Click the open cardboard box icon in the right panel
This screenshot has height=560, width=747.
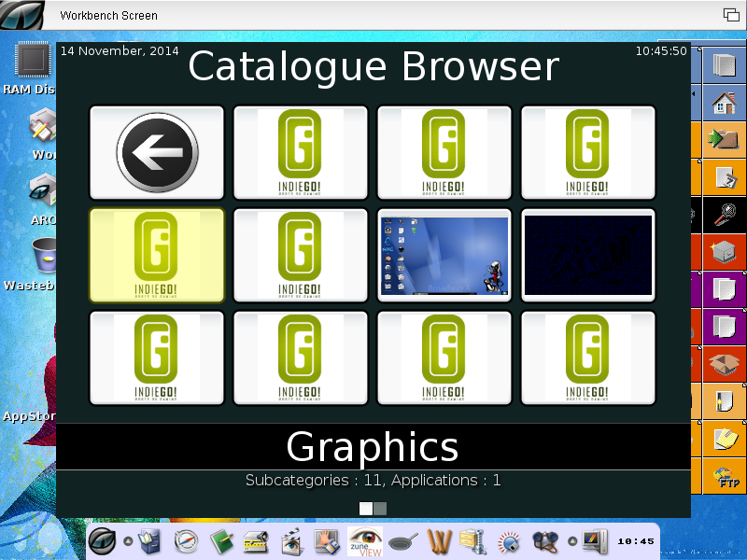pyautogui.click(x=725, y=364)
